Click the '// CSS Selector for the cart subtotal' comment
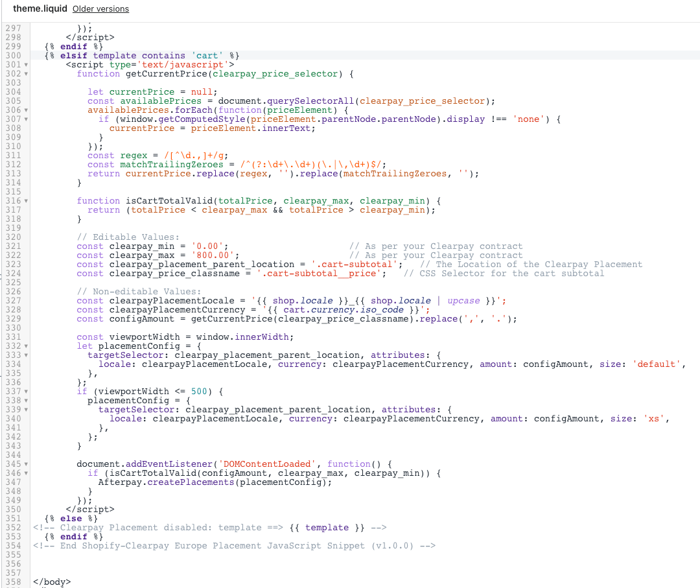 point(504,273)
